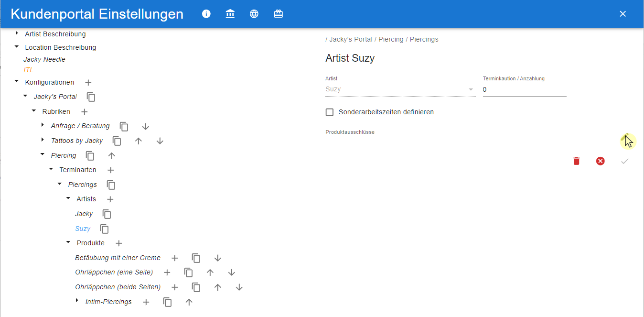Screen dimensions: 644x317
Task: Select artist Suzy in tree
Action: click(x=83, y=229)
